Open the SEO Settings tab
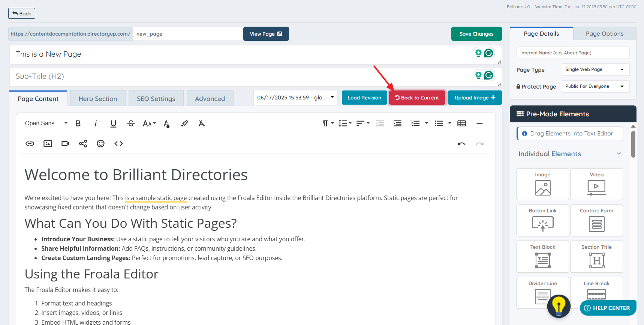The width and height of the screenshot is (644, 325). tap(156, 99)
